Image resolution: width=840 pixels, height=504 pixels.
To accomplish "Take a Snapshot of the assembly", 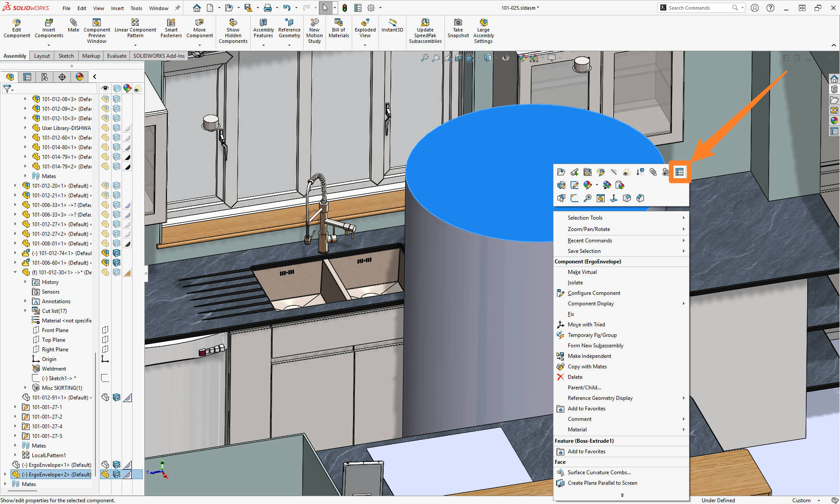I will pos(458,29).
